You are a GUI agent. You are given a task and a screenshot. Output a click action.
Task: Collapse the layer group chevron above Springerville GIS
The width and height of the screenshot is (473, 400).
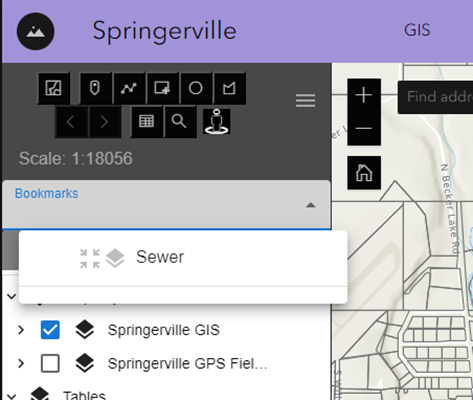point(12,296)
